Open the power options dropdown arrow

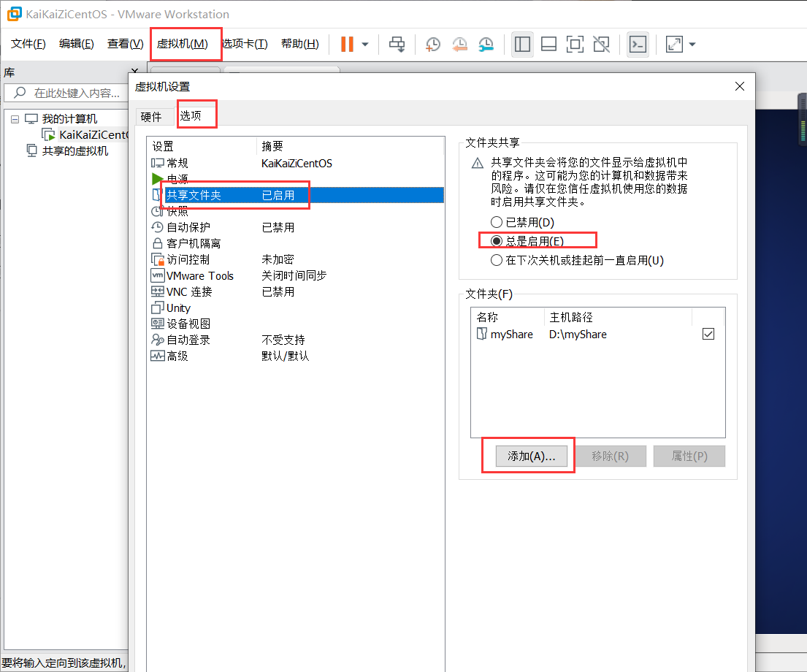pyautogui.click(x=365, y=45)
